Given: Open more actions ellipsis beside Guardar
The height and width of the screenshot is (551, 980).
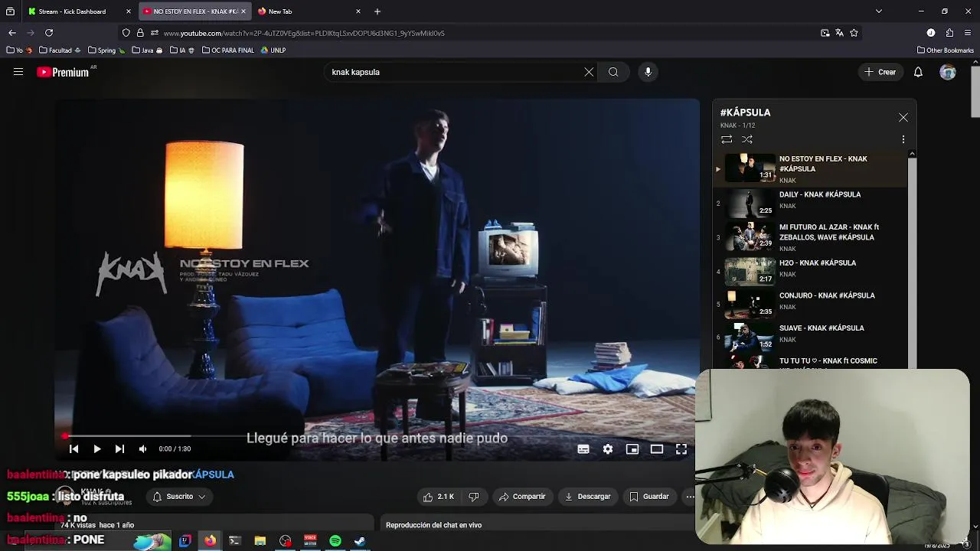Looking at the screenshot, I should pos(690,497).
